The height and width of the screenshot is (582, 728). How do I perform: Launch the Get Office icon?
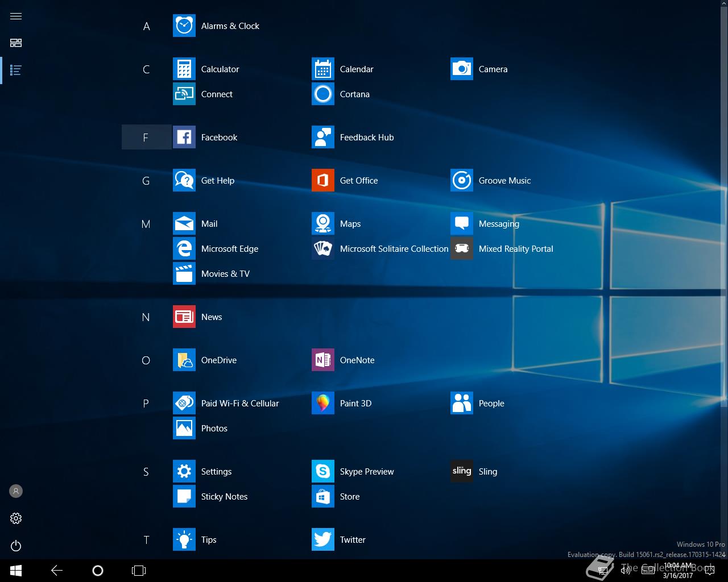point(323,181)
